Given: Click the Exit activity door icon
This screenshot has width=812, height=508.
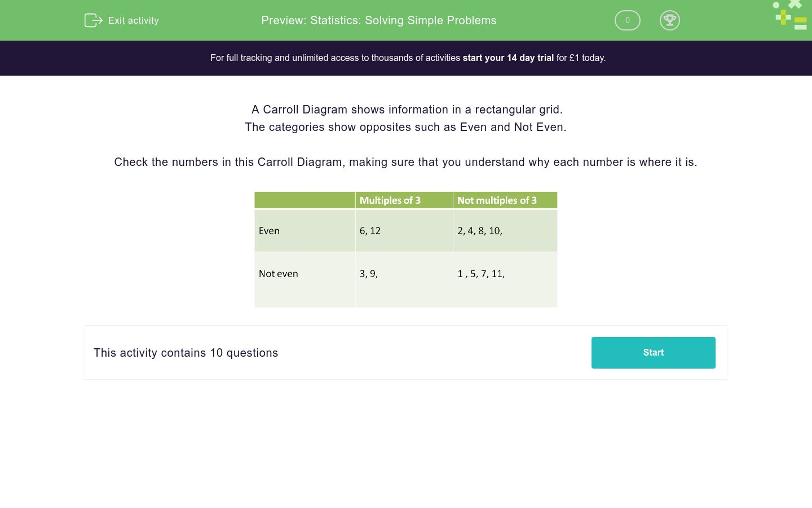Looking at the screenshot, I should click(x=93, y=20).
